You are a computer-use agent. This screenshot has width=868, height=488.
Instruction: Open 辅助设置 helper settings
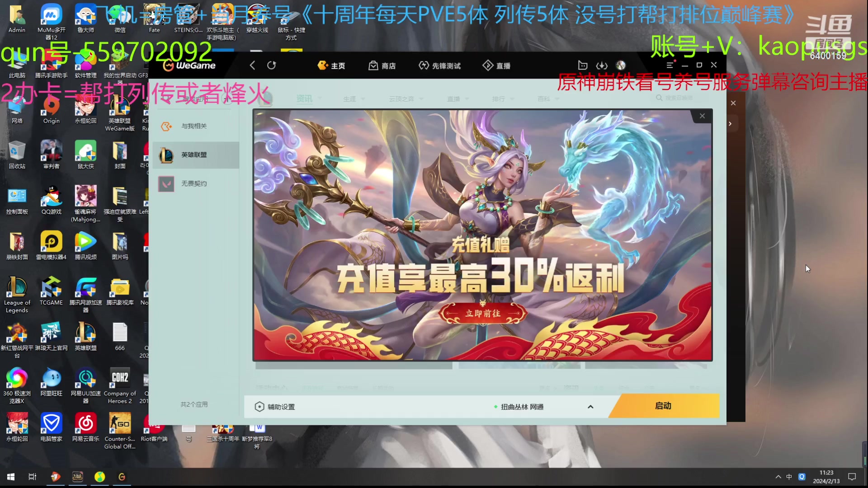pos(275,407)
